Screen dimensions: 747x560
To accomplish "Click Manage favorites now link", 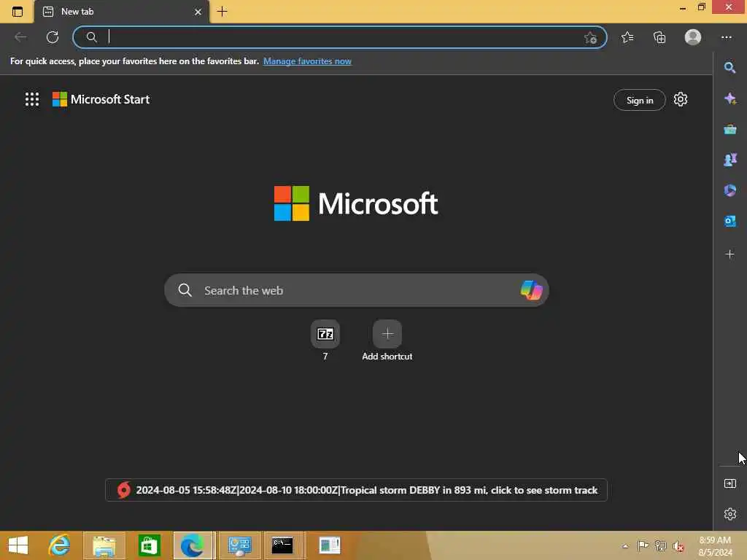I will tap(307, 61).
